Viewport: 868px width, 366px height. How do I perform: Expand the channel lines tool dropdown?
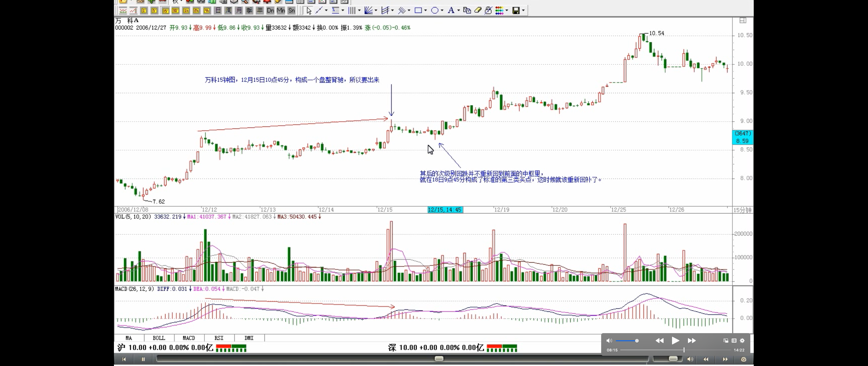(392, 11)
